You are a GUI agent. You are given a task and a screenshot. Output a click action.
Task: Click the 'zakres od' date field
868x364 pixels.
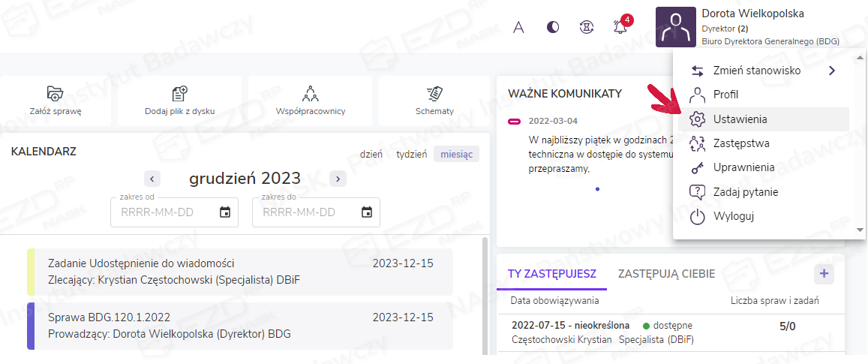[x=165, y=212]
